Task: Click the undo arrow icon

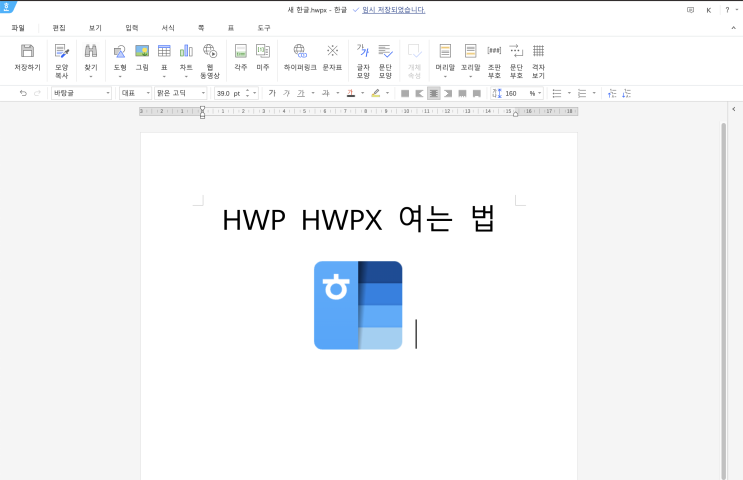Action: click(x=23, y=93)
